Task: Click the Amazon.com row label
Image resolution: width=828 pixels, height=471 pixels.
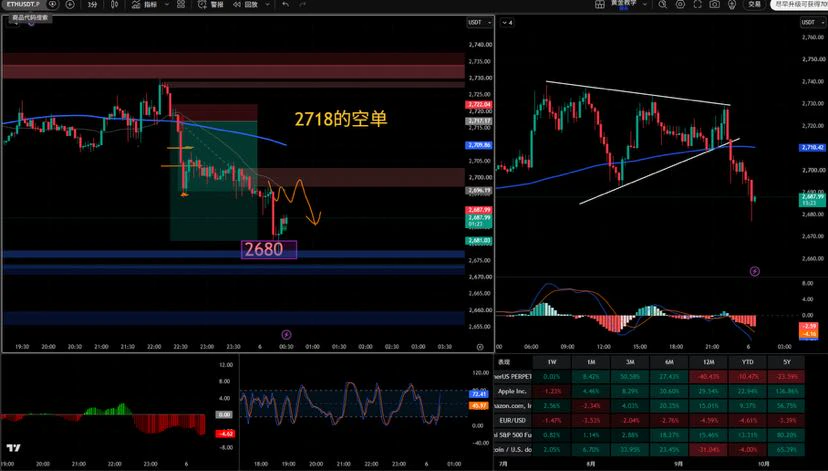Action: tap(513, 406)
